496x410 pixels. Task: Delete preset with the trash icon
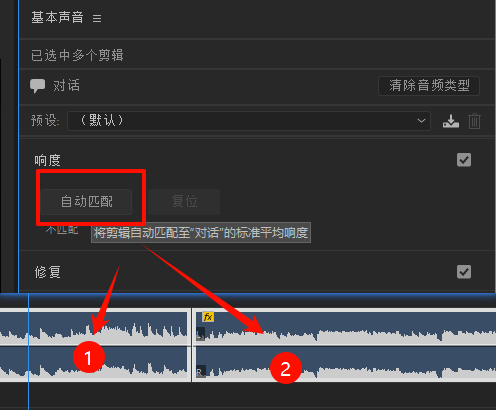click(x=474, y=121)
